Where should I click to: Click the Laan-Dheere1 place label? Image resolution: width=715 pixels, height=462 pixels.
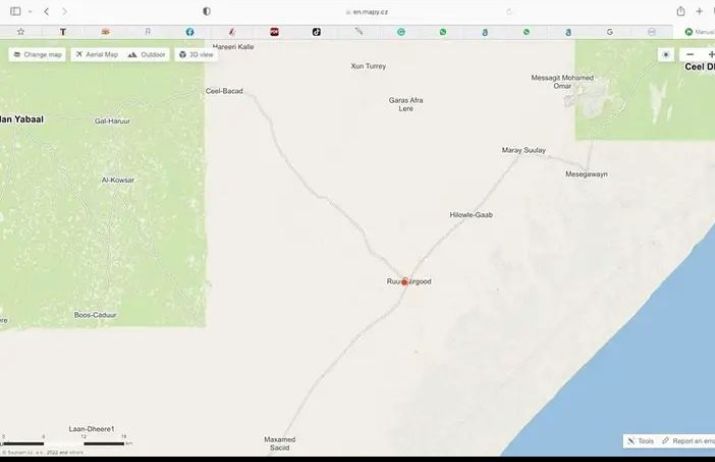pyautogui.click(x=92, y=429)
